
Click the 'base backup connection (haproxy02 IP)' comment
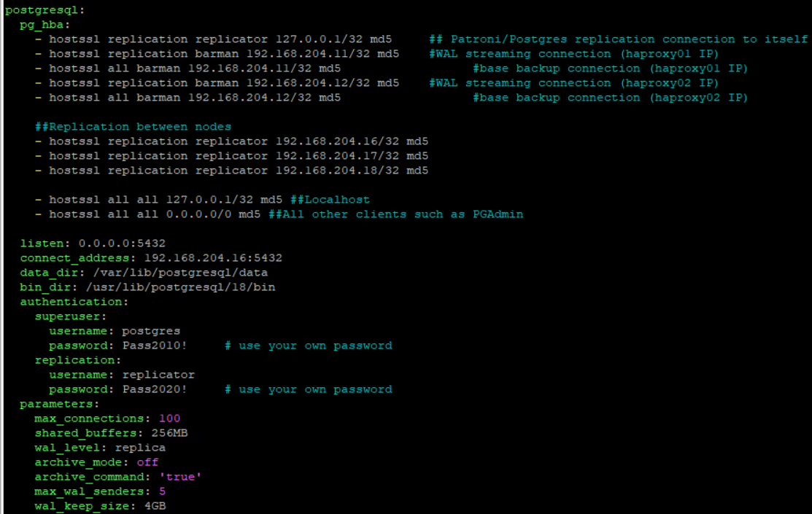pyautogui.click(x=614, y=98)
